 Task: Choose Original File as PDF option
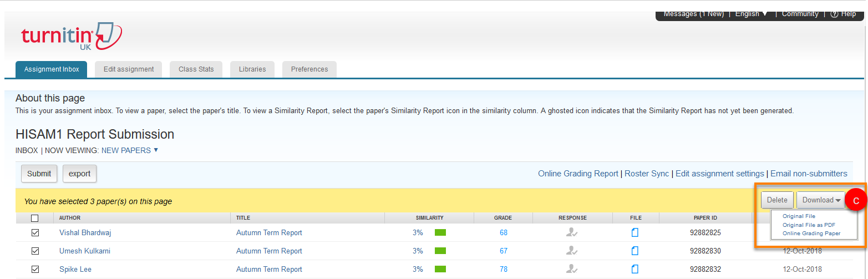click(809, 225)
